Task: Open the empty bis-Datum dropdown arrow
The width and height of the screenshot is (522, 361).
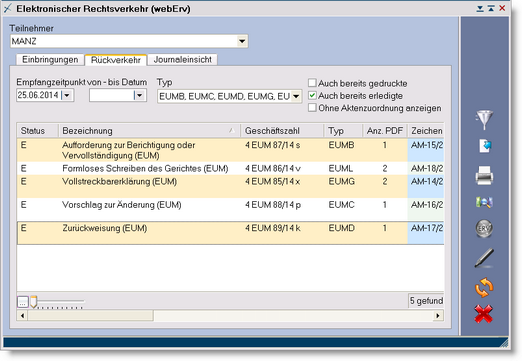Action: point(140,95)
